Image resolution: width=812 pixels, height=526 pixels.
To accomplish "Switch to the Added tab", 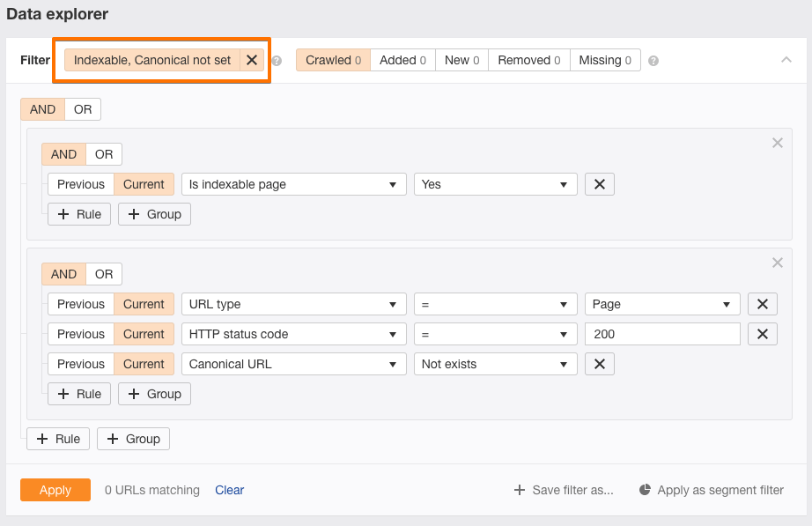I will pyautogui.click(x=402, y=60).
